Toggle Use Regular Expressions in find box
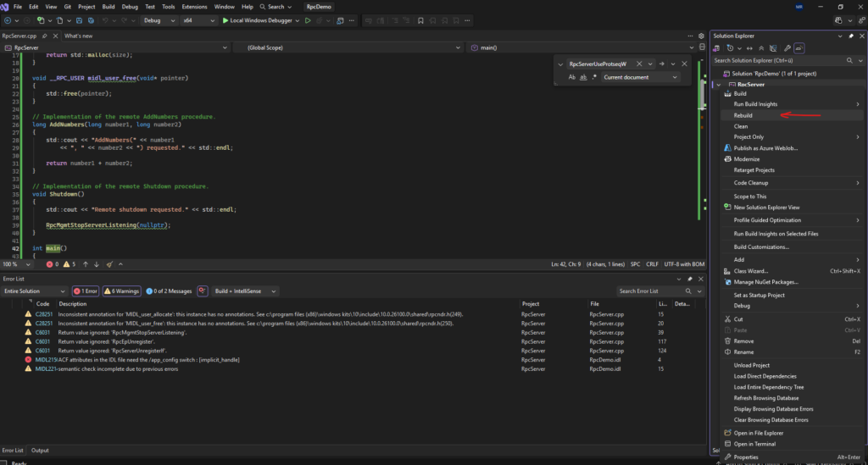This screenshot has height=465, width=868. point(594,77)
